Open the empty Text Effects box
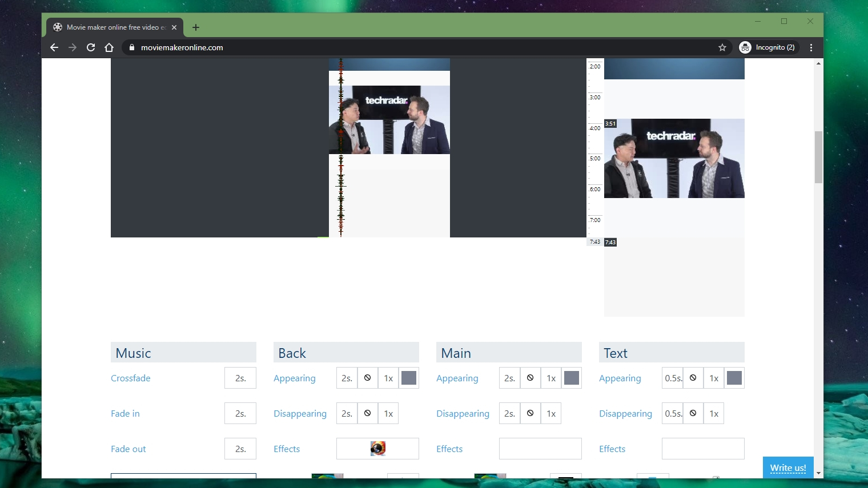Viewport: 868px width, 488px height. [703, 449]
